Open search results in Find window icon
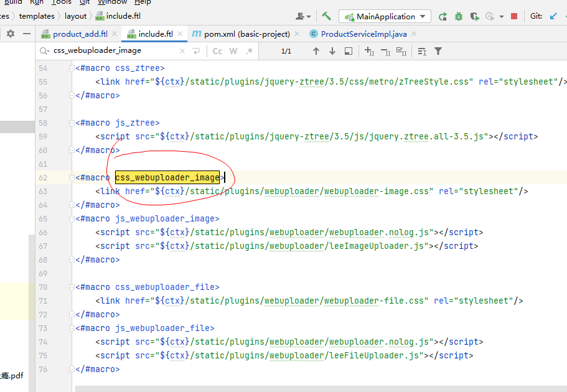The image size is (567, 392). [x=348, y=51]
